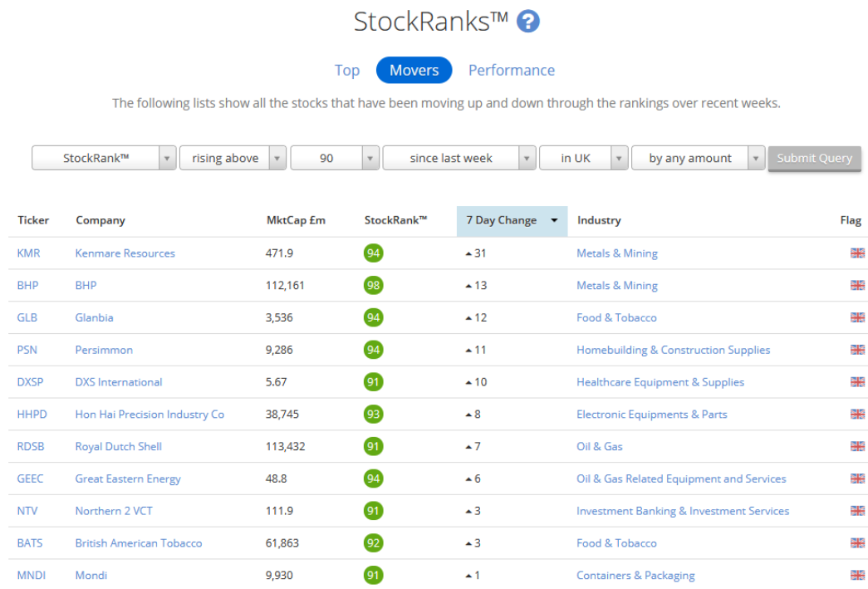
Task: Click the UK flag icon in BHP row
Action: [x=857, y=285]
